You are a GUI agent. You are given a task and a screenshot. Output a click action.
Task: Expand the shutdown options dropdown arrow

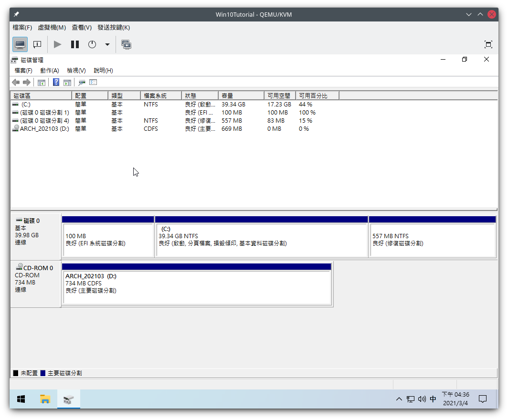[107, 44]
